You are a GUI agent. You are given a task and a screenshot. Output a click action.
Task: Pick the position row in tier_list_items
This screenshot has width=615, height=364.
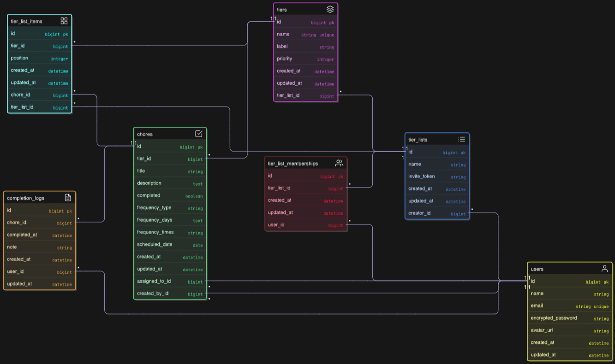tap(40, 59)
